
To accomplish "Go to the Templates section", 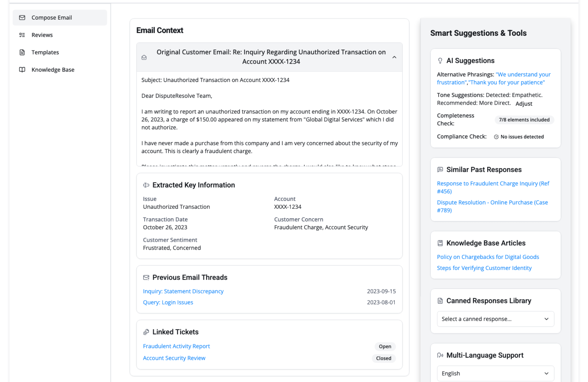I will 45,52.
